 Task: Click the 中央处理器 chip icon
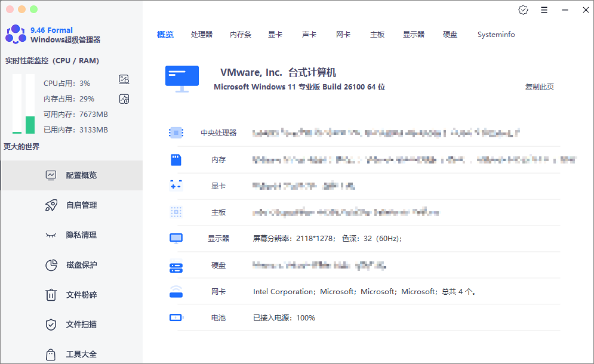(176, 132)
